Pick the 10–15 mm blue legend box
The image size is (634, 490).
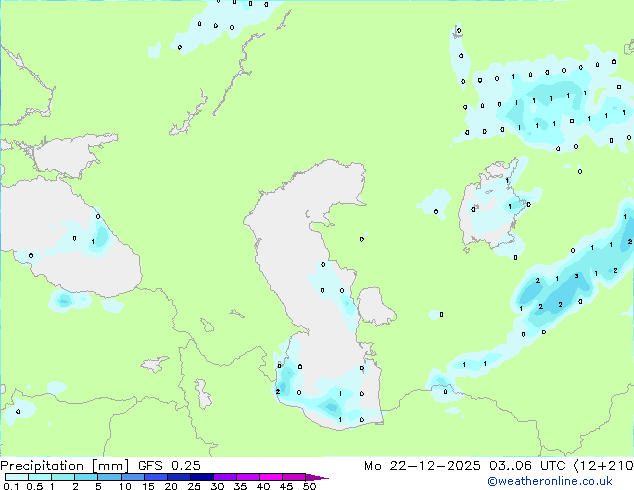[x=132, y=477]
